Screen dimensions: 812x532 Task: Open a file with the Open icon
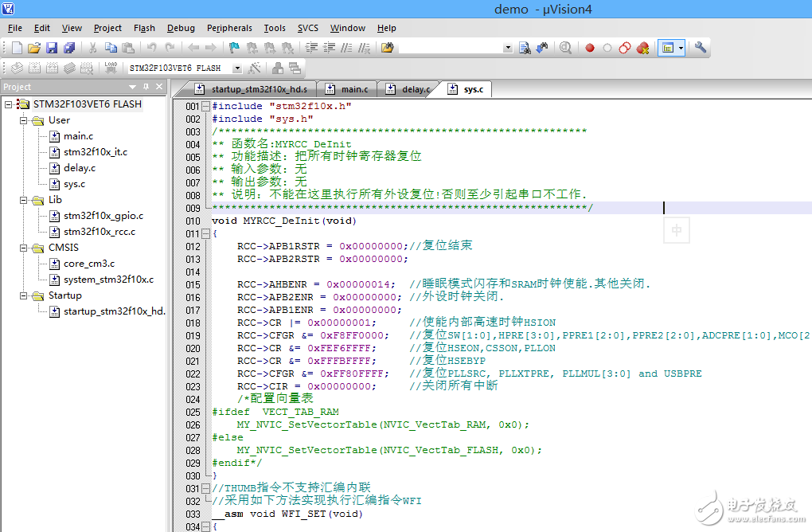pos(33,48)
